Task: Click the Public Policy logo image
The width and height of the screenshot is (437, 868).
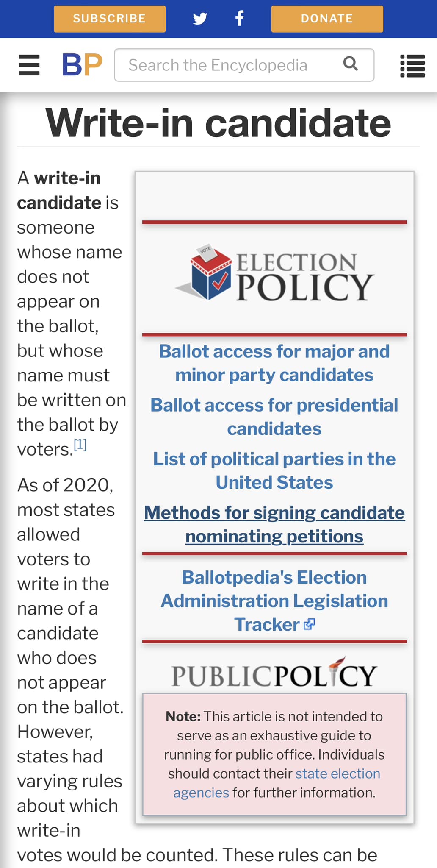Action: coord(274,672)
